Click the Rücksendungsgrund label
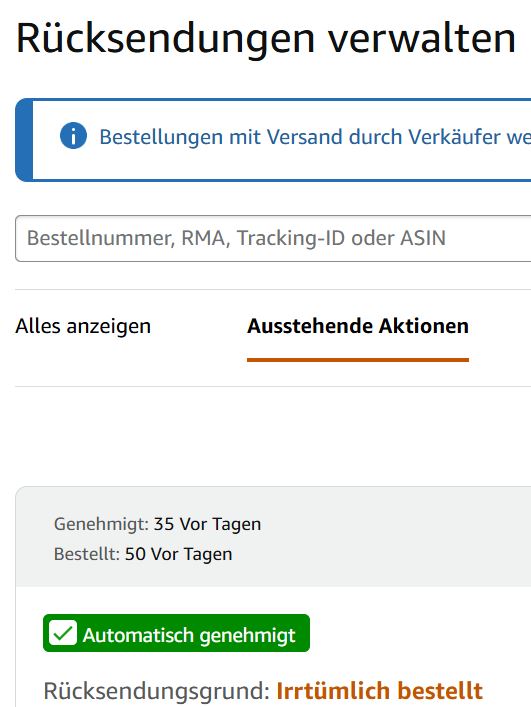 point(156,690)
